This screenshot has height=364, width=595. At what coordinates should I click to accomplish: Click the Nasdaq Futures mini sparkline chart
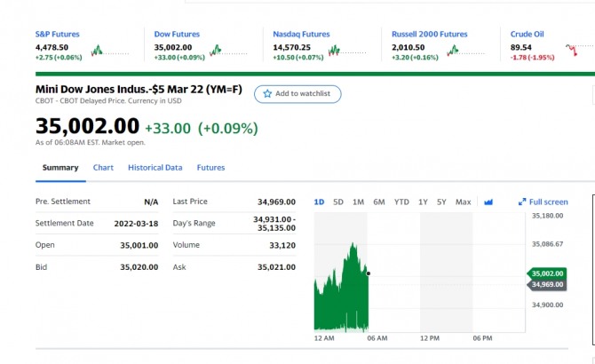(x=347, y=51)
